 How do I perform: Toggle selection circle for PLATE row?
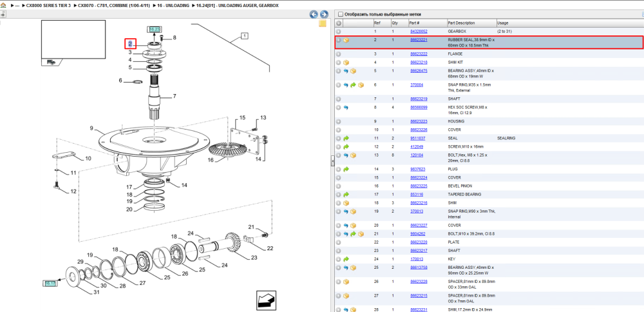(x=339, y=242)
